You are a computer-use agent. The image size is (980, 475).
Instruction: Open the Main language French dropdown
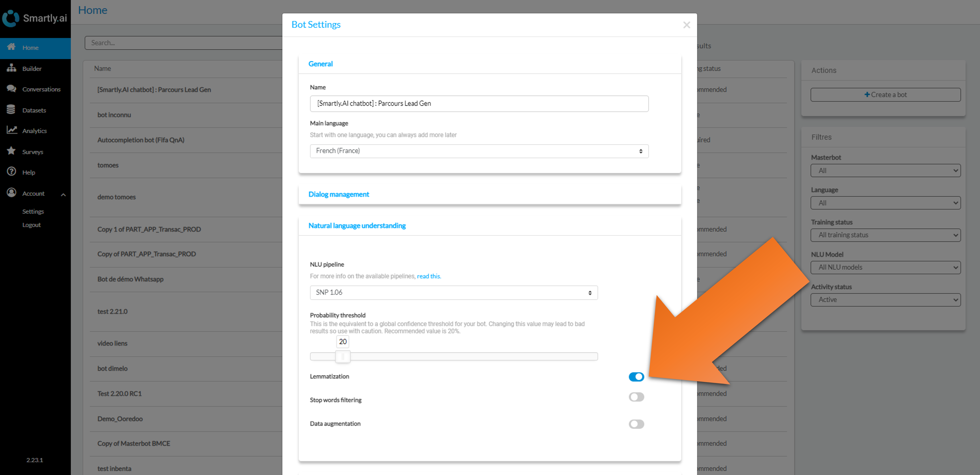479,151
